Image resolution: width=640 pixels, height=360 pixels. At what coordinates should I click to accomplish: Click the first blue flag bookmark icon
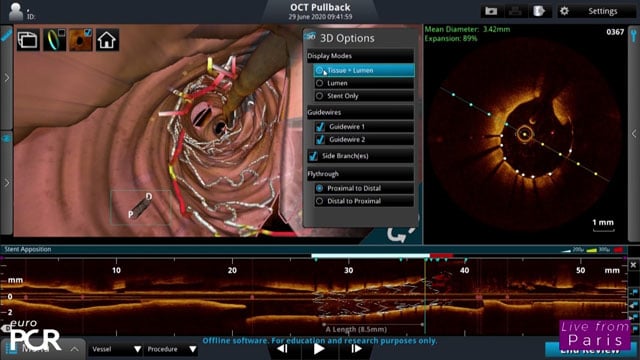coord(633,291)
